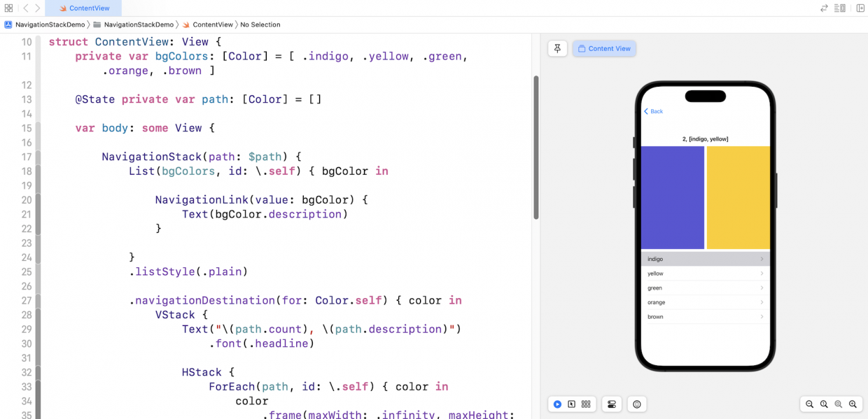The height and width of the screenshot is (419, 868).
Task: Open device settings for the preview
Action: tap(611, 404)
